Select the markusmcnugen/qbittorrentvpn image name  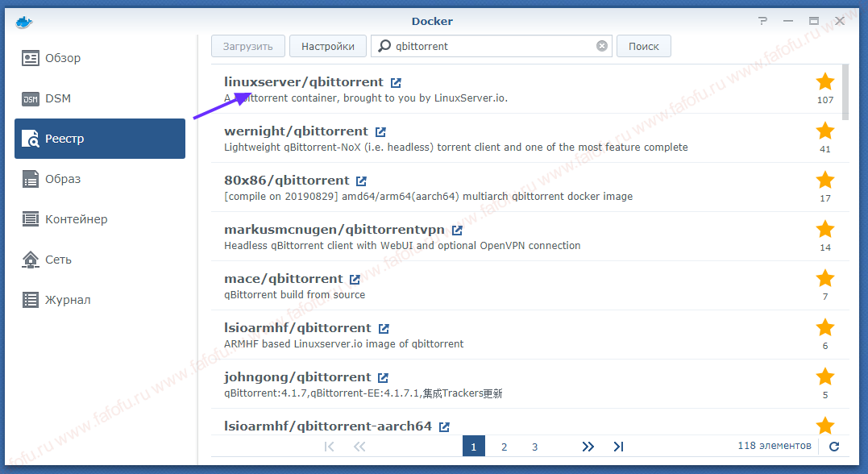(x=334, y=229)
